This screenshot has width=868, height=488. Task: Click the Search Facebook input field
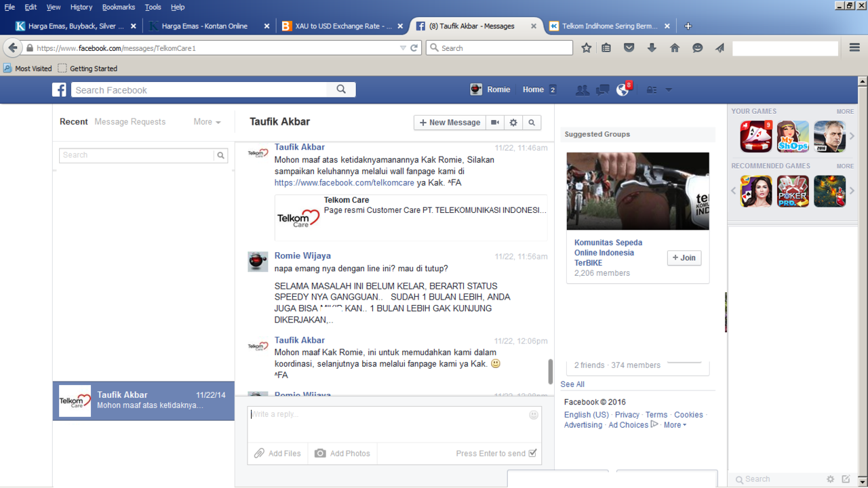[199, 89]
